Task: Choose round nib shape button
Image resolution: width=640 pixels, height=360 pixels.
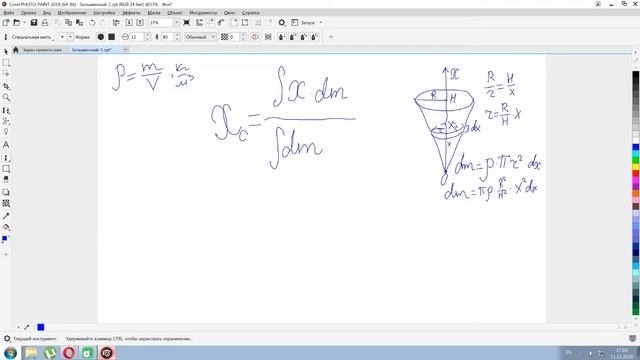Action: pyautogui.click(x=101, y=37)
